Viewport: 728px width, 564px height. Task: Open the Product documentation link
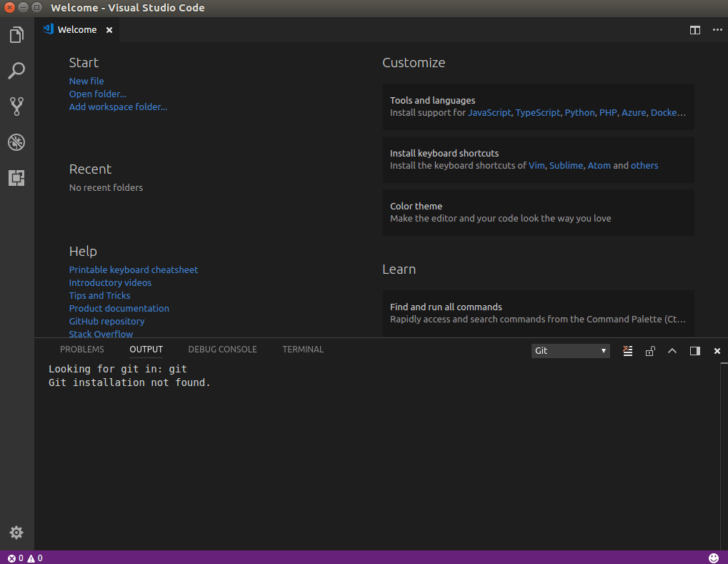coord(119,309)
